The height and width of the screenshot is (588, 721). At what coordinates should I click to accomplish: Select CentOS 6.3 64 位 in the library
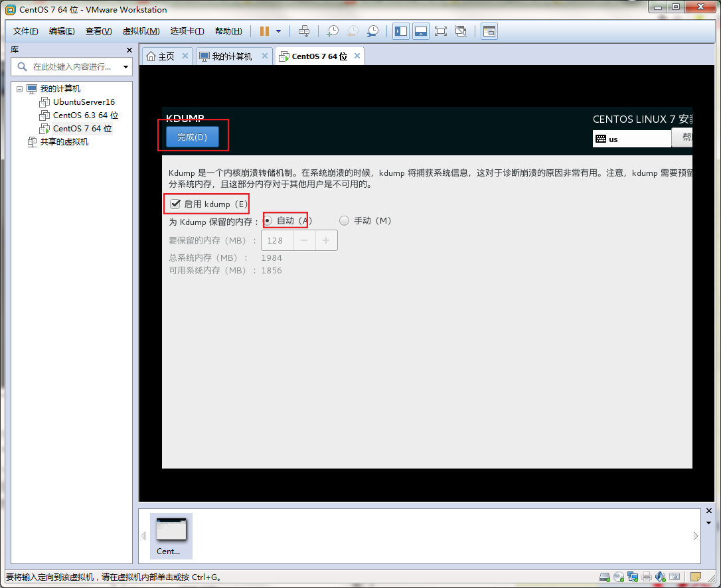pos(86,115)
